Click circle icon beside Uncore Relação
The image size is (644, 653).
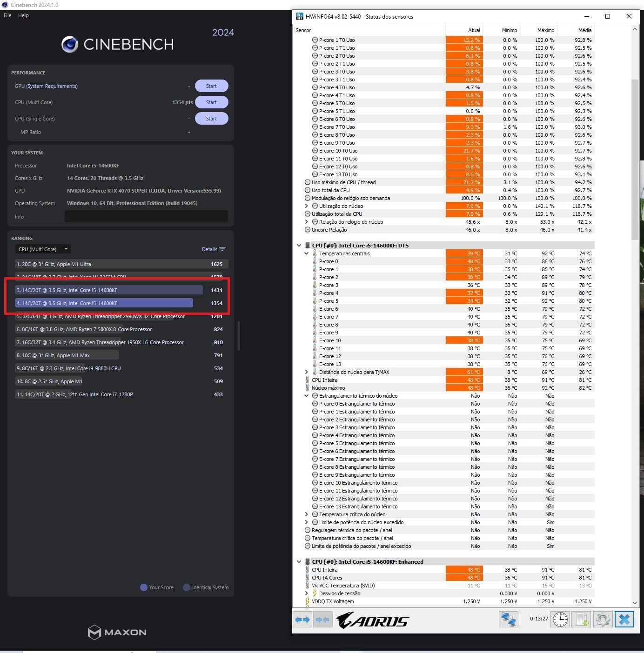308,230
